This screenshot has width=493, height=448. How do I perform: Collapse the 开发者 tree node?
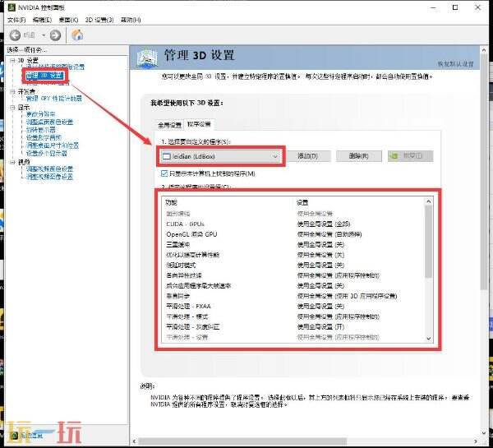(x=12, y=92)
